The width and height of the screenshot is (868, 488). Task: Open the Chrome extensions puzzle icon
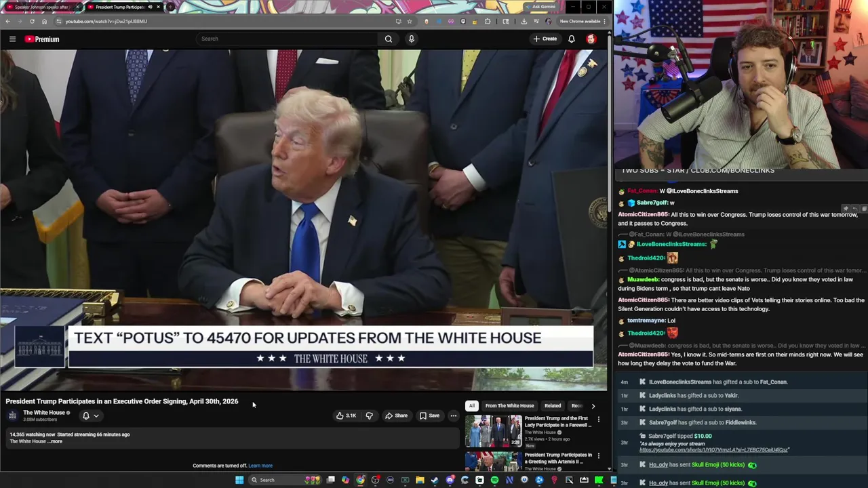488,21
